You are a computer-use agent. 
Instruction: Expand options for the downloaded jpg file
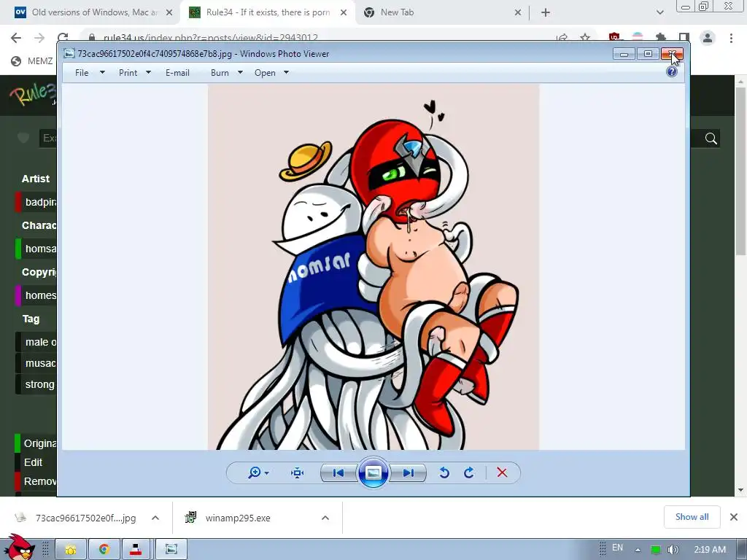155,518
